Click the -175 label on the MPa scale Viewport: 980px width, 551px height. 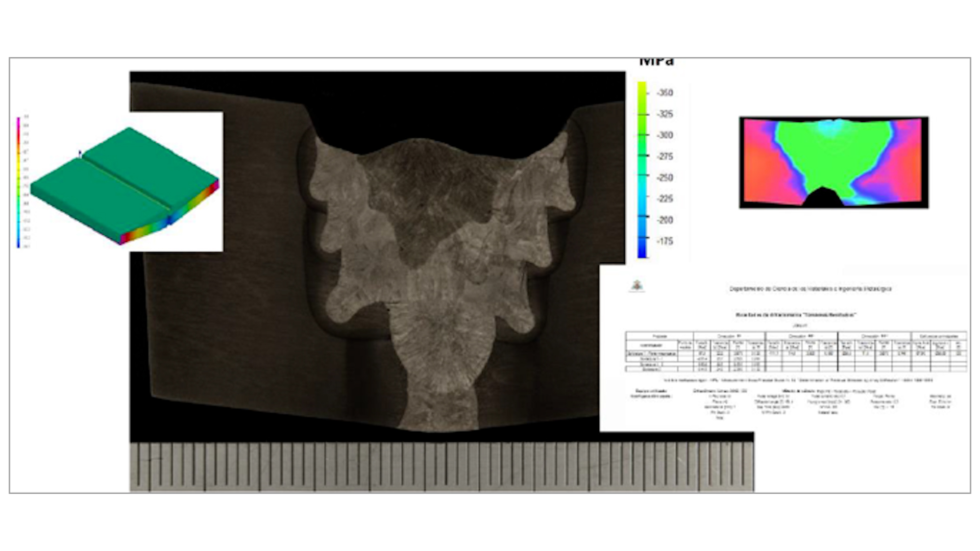(665, 241)
